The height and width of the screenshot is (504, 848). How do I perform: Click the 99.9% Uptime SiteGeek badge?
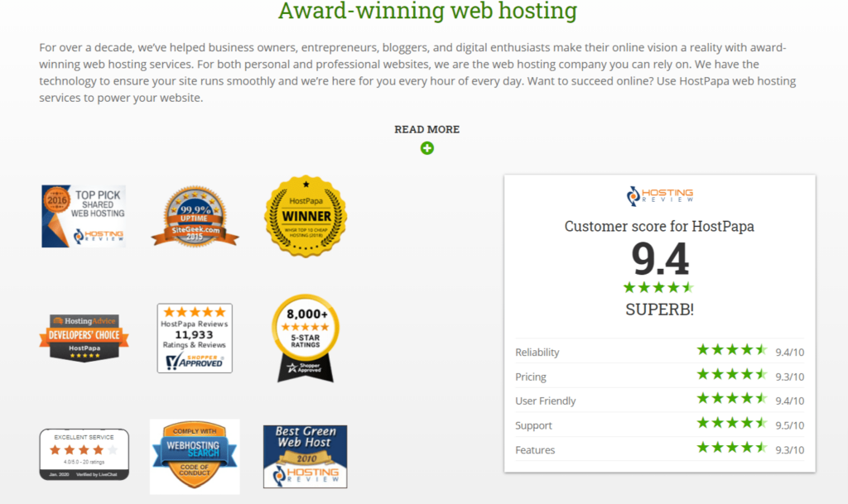click(x=195, y=217)
